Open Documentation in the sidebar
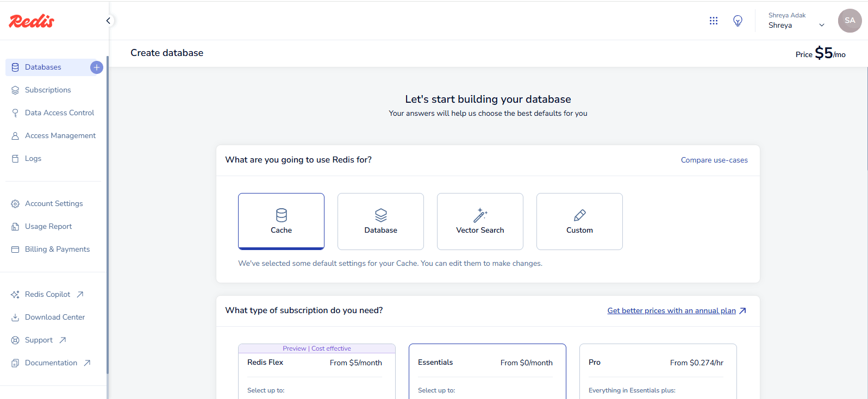The width and height of the screenshot is (868, 399). [x=51, y=363]
